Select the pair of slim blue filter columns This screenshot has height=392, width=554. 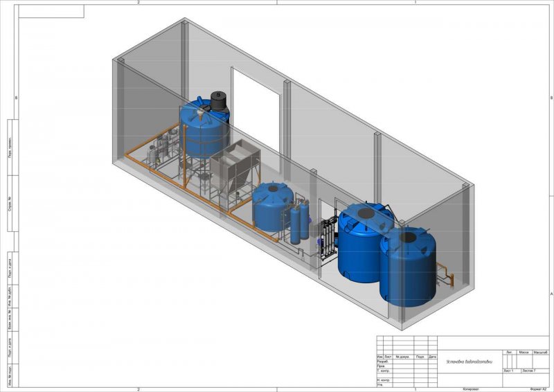pos(300,222)
